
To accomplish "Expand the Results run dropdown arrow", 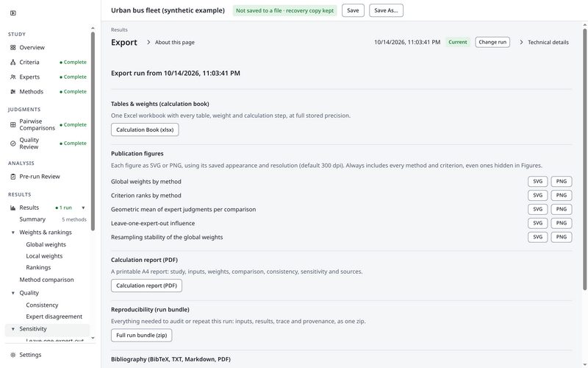I will [83, 208].
